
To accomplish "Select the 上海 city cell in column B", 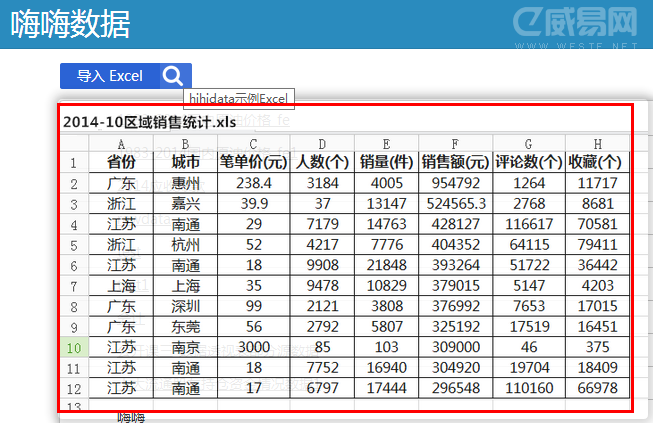I will tap(185, 286).
